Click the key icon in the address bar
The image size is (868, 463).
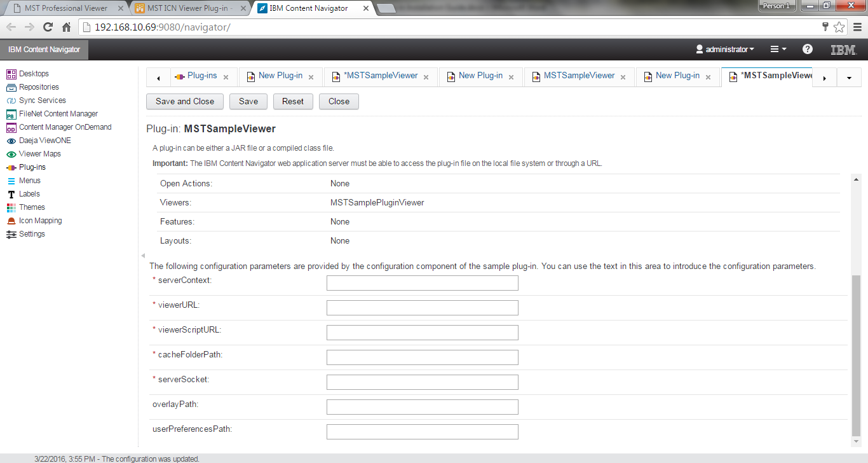825,27
